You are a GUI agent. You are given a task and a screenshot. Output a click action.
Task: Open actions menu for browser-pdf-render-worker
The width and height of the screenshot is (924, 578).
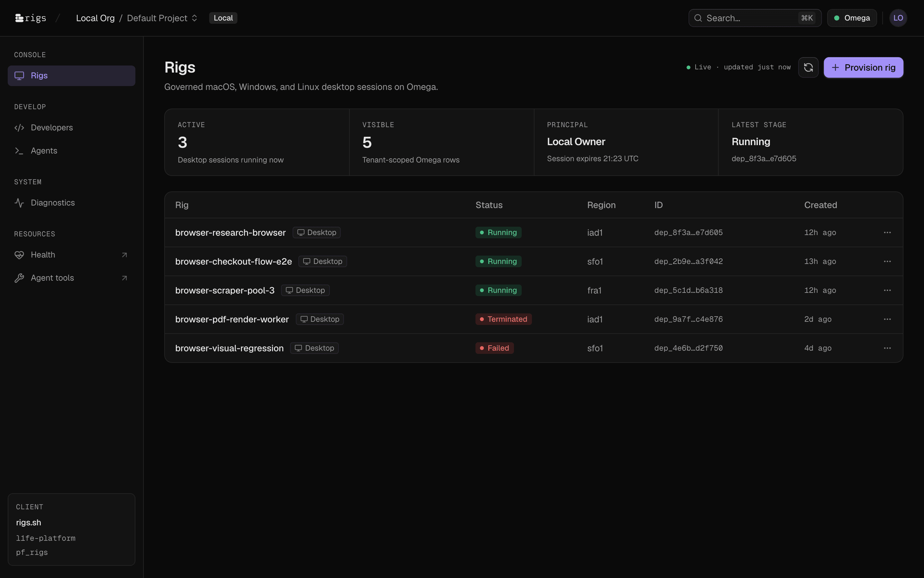click(887, 319)
